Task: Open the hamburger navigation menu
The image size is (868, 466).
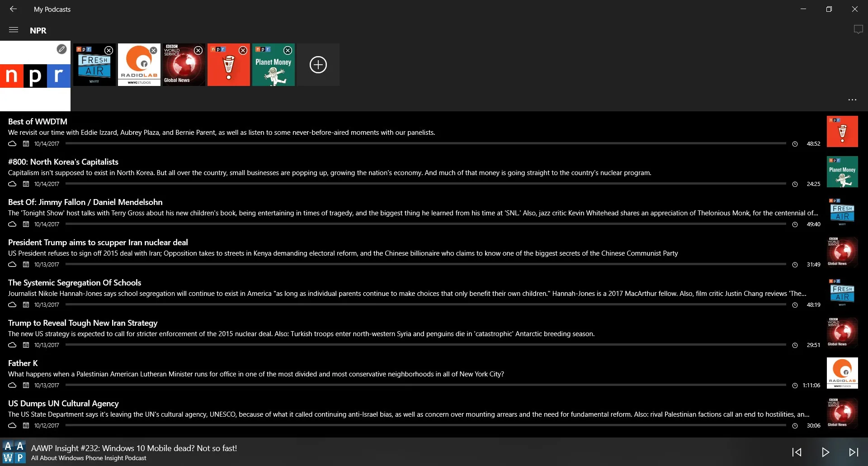Action: tap(14, 30)
